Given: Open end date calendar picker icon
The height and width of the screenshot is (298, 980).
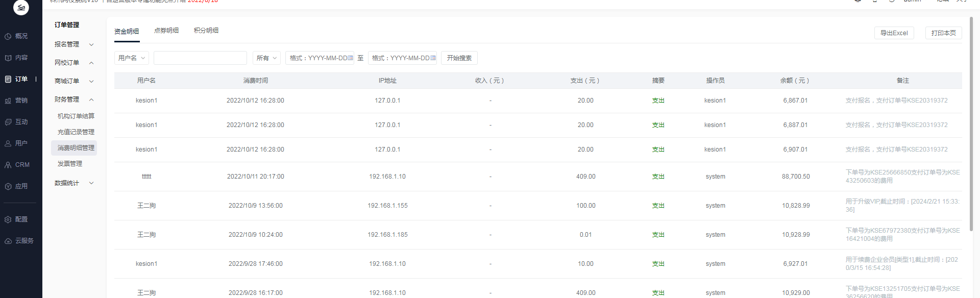Looking at the screenshot, I should [433, 58].
